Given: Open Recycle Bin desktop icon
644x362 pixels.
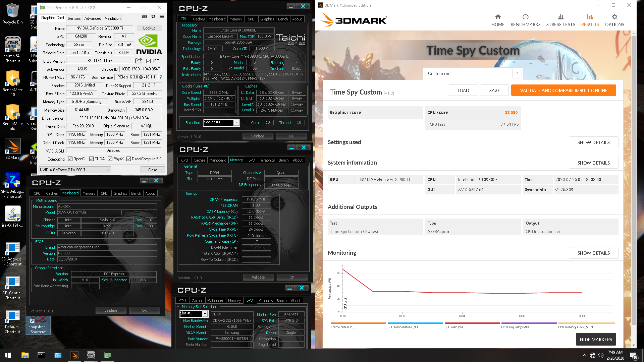Looking at the screenshot, I should tap(13, 14).
